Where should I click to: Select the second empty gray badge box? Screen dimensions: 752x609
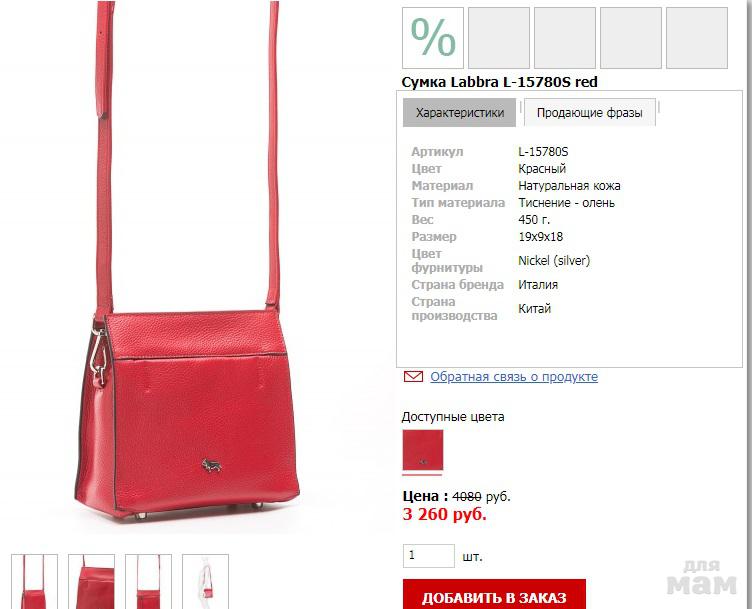(565, 37)
